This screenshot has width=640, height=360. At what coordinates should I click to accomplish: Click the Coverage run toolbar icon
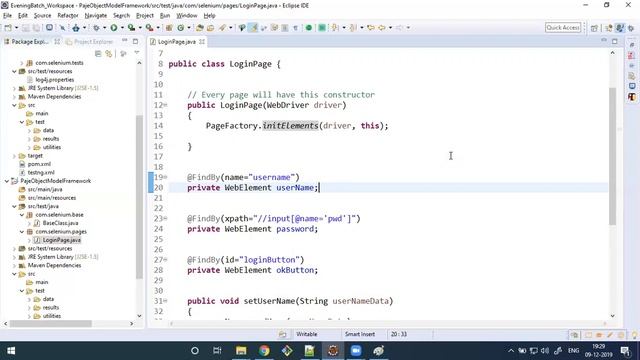131,28
